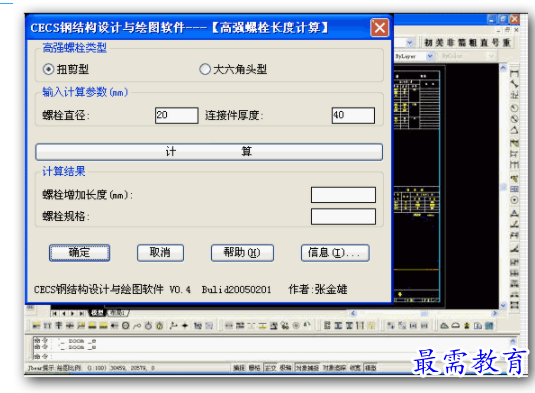
Task: Click the drawing area scroll-up arrow
Action: coord(503,68)
